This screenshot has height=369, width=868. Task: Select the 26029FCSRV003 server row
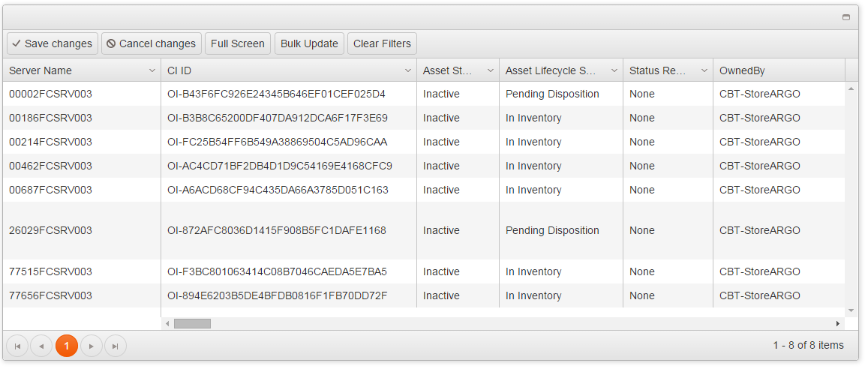coord(50,230)
